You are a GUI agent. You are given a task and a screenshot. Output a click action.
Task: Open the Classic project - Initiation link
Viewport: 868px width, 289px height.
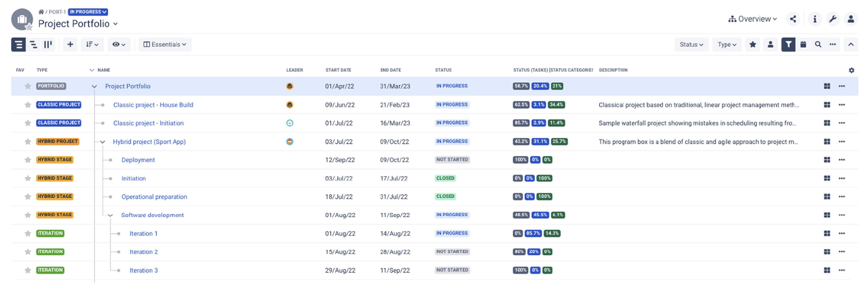pyautogui.click(x=148, y=123)
